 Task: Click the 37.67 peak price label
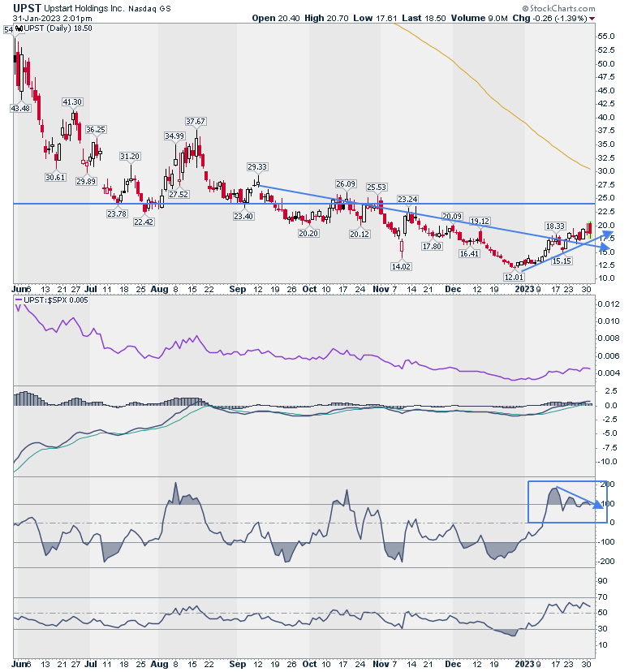196,122
